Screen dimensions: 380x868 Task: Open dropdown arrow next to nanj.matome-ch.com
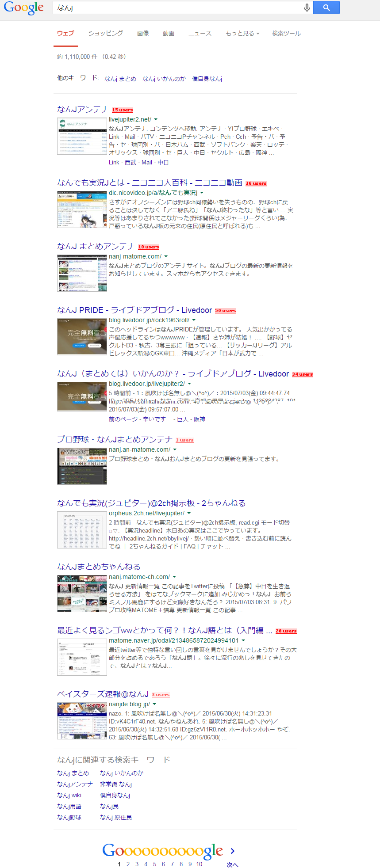[174, 577]
